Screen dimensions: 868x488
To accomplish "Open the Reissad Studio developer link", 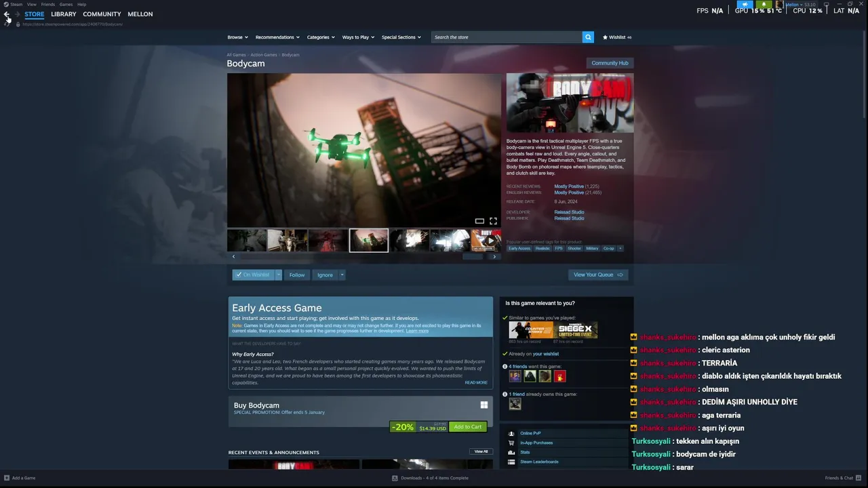I will click(569, 212).
